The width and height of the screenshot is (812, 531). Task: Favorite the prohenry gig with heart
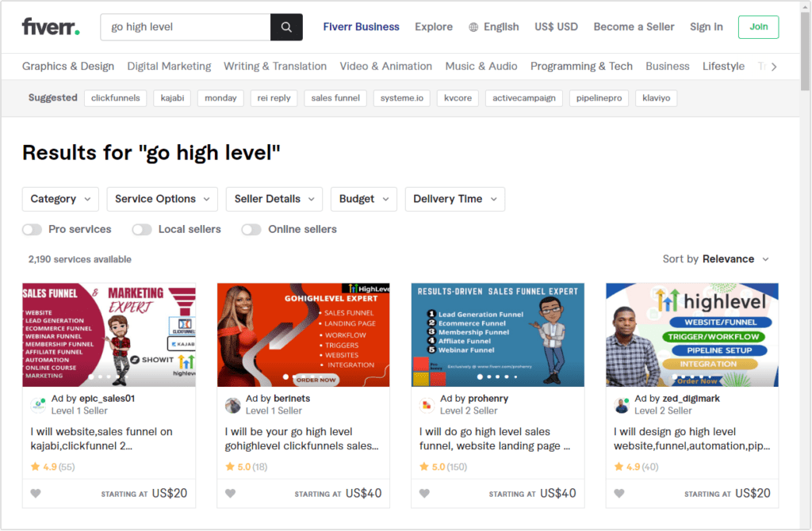(425, 493)
